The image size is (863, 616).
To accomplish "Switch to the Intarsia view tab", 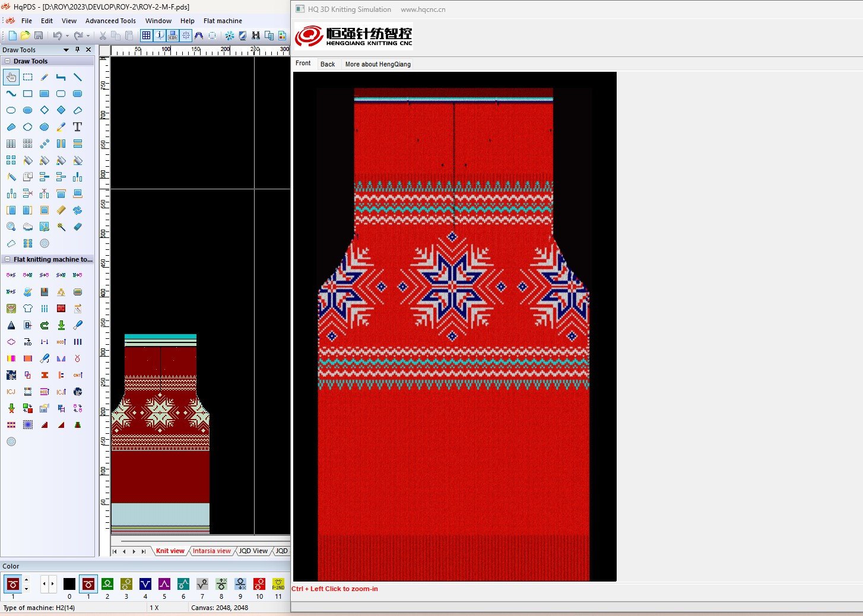I will point(211,551).
